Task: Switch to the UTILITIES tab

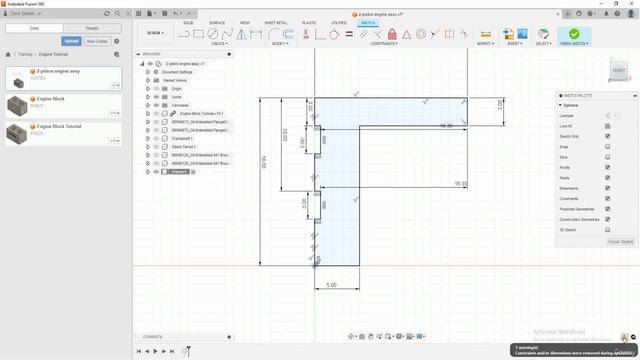Action: [x=339, y=23]
